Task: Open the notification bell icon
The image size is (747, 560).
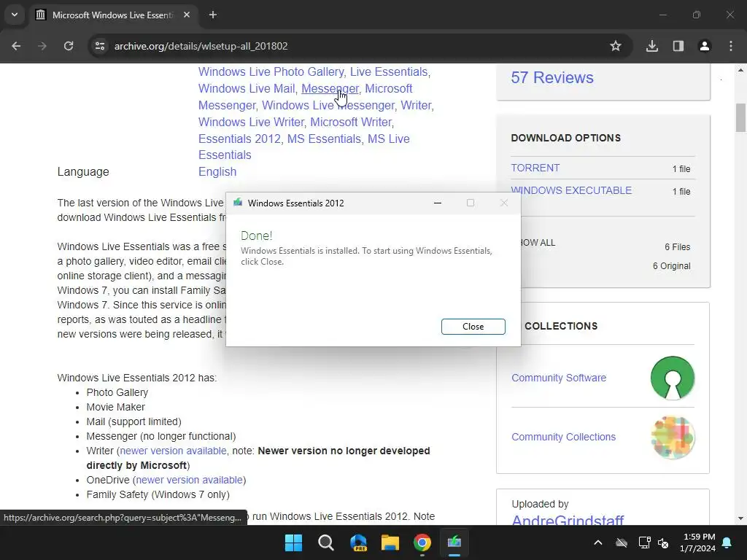Action: pos(727,542)
